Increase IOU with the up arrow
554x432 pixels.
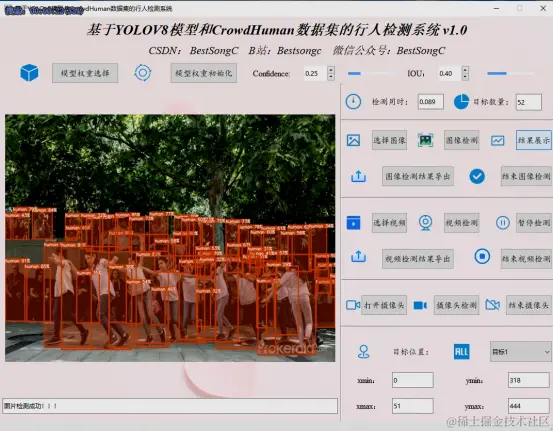[x=465, y=70]
